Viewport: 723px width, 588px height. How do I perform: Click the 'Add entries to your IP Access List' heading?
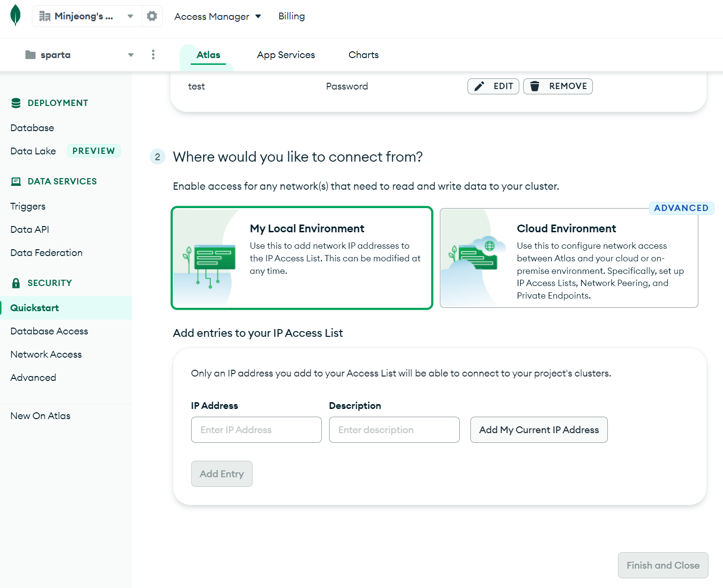click(258, 333)
